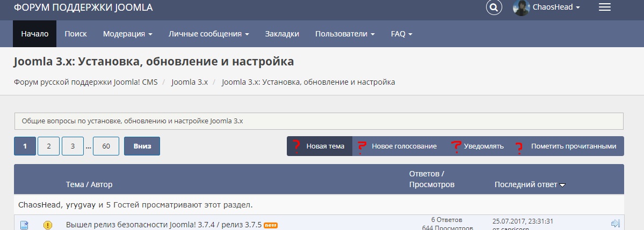Image resolution: width=644 pixels, height=230 pixels.
Task: Sort by Ответов column header
Action: [424, 174]
